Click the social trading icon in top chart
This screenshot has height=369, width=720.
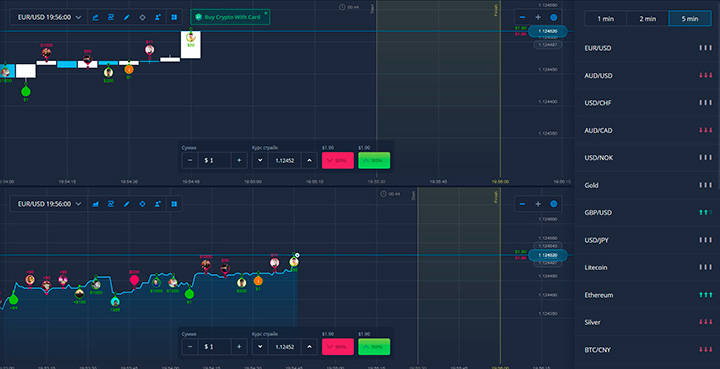[x=158, y=17]
